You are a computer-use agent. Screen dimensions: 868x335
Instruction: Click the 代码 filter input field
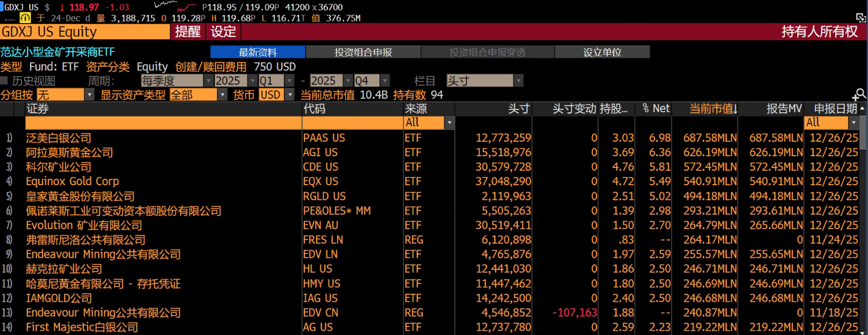(x=352, y=122)
